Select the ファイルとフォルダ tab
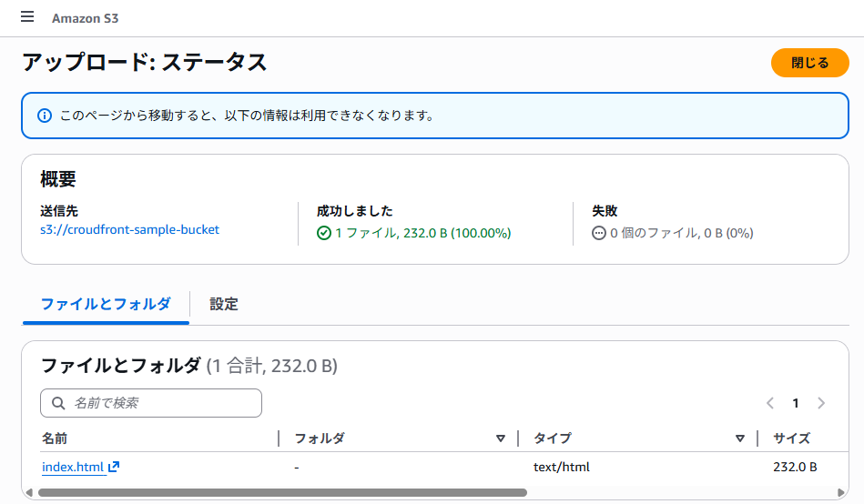The image size is (864, 504). [x=106, y=305]
